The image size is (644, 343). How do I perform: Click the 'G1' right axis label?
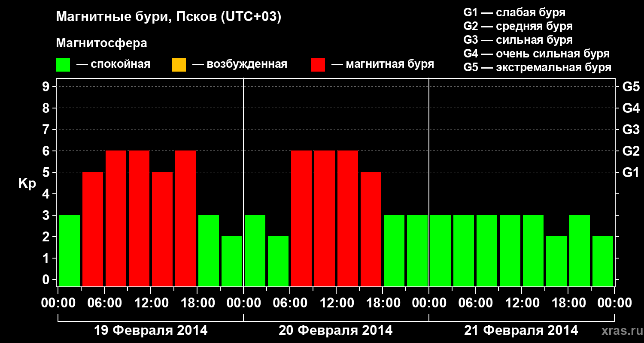click(x=631, y=172)
